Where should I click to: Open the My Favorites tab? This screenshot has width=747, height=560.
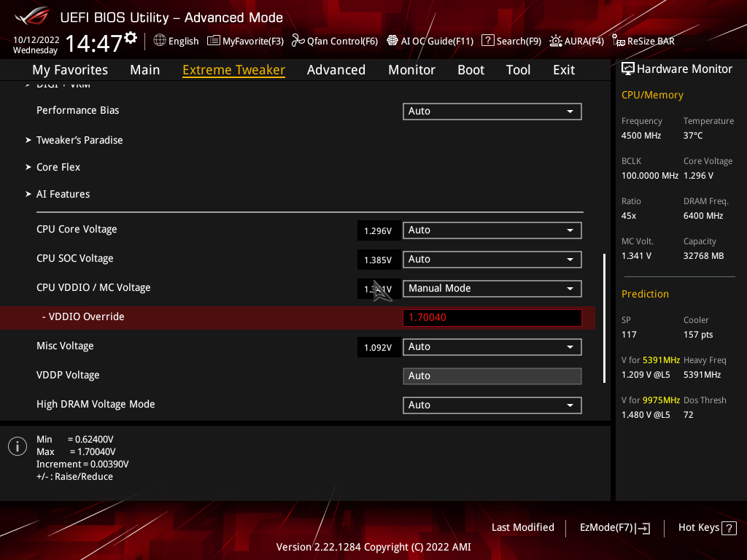pyautogui.click(x=70, y=70)
